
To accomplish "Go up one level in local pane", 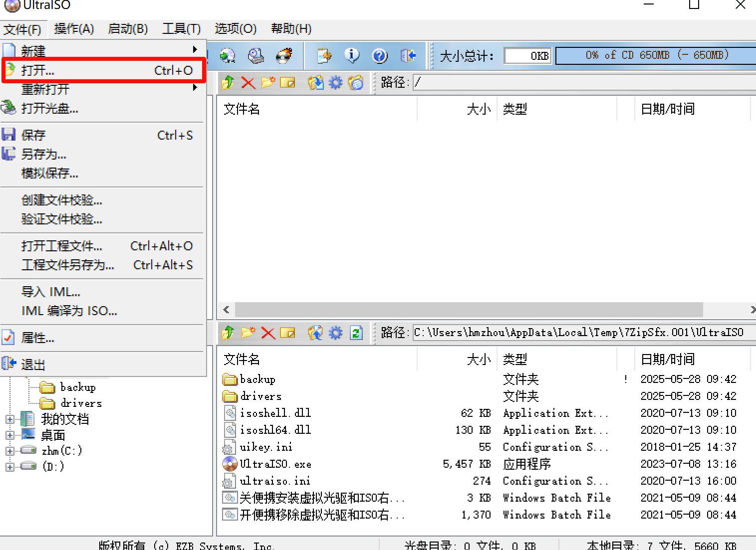I will [x=228, y=333].
